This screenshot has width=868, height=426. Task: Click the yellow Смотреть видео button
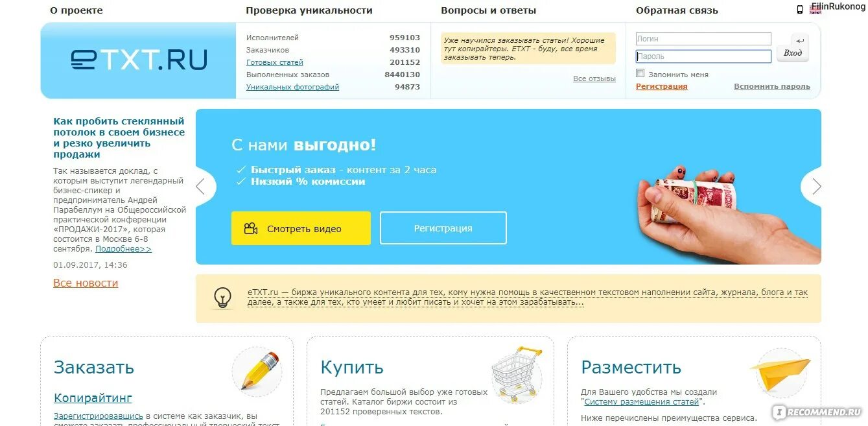pos(301,228)
